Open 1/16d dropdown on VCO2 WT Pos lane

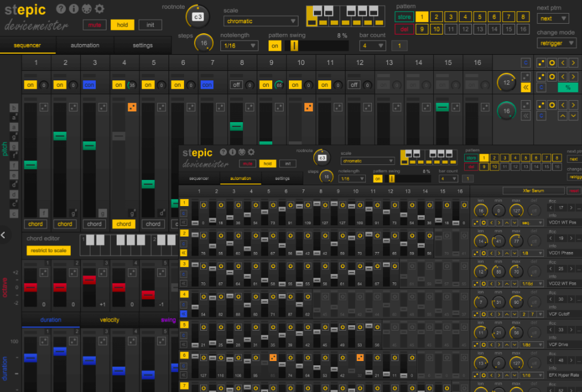[531, 284]
